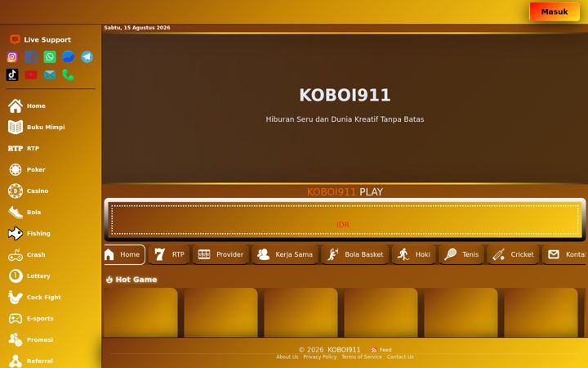Open the Kontak tab with envelope icon
Viewport: 588px width, 368px height.
[565, 254]
